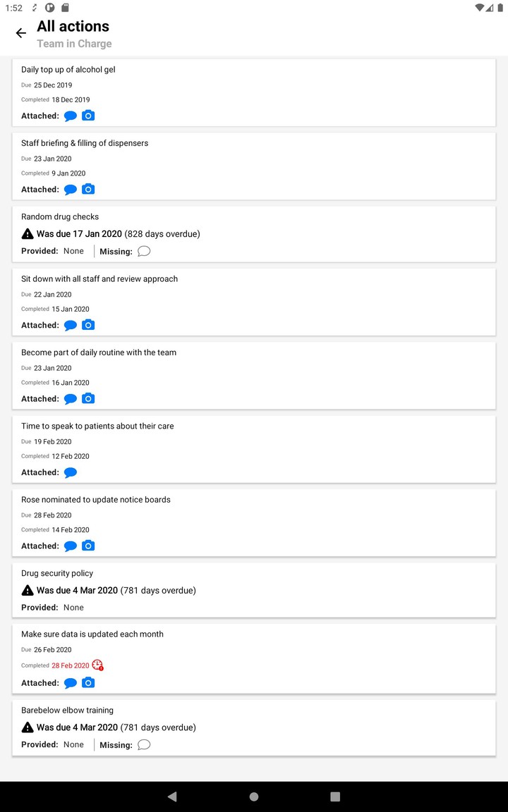Viewport: 508px width, 812px height.
Task: Open the comment on 'Staff briefing & filling of dispensers'
Action: tap(70, 189)
